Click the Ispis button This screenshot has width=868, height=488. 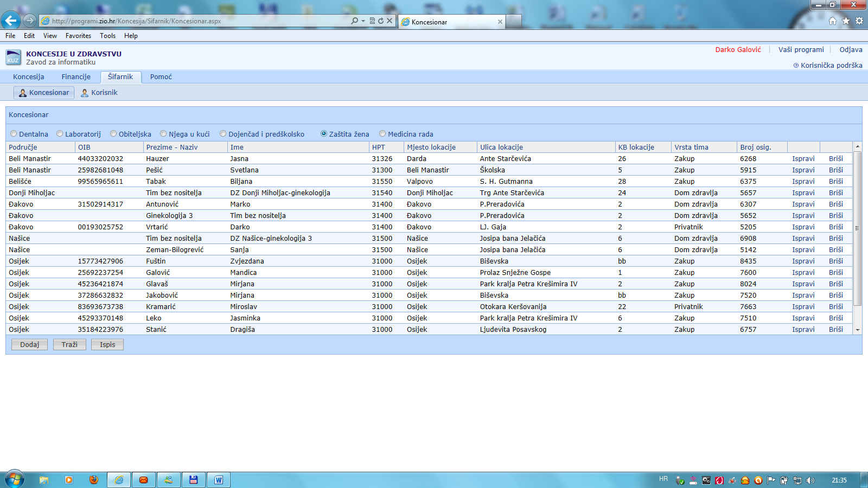(x=107, y=345)
